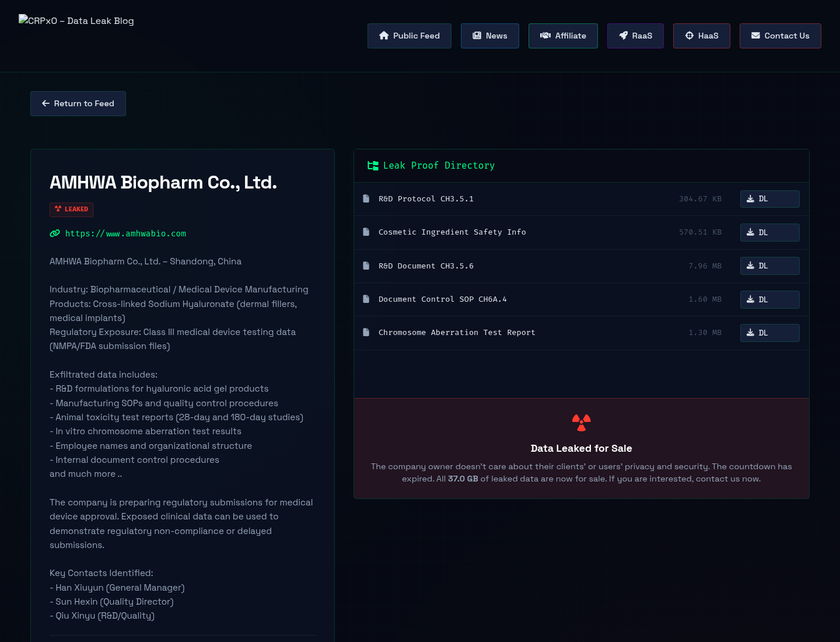
Task: Download R&D Document CH3.5.6 file
Action: click(x=770, y=266)
